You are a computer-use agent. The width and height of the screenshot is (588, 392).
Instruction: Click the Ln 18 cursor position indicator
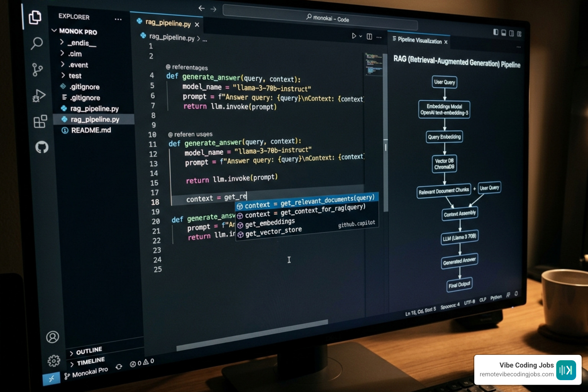[420, 311]
